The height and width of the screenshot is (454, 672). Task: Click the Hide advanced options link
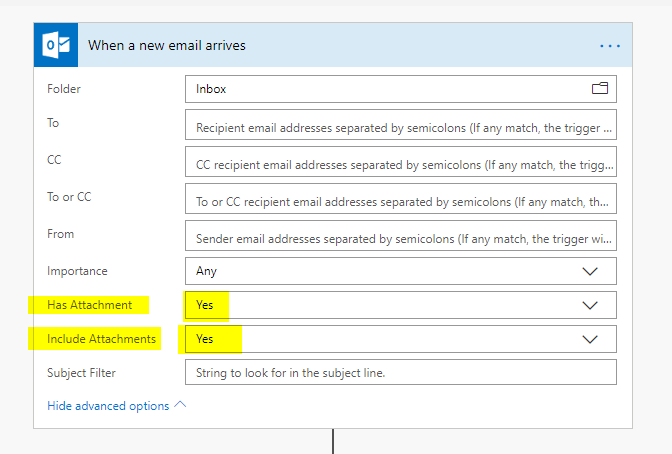(108, 406)
